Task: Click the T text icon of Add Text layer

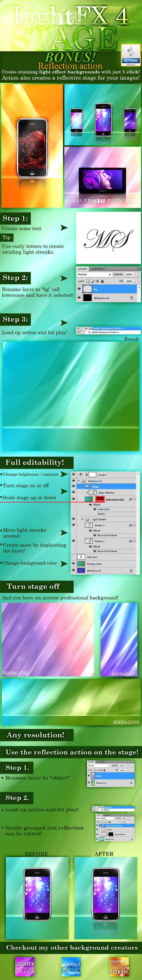Action: 81,557
